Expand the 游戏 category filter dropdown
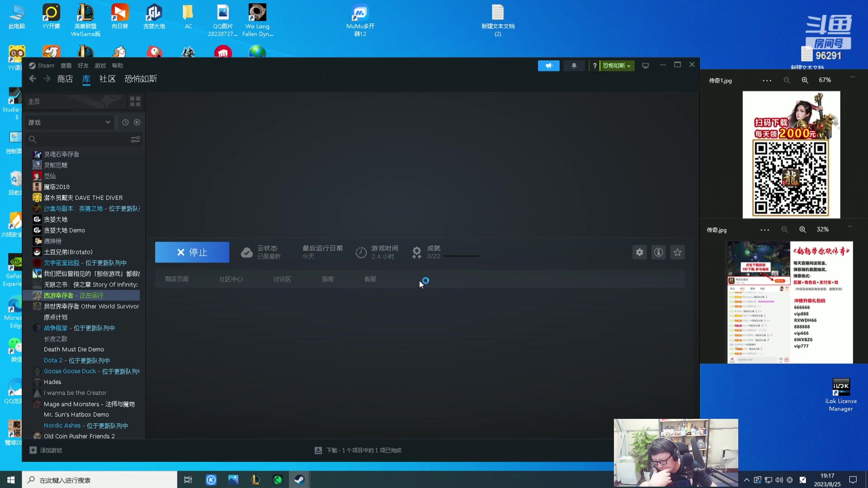Viewport: 868px width, 488px height. click(x=69, y=122)
